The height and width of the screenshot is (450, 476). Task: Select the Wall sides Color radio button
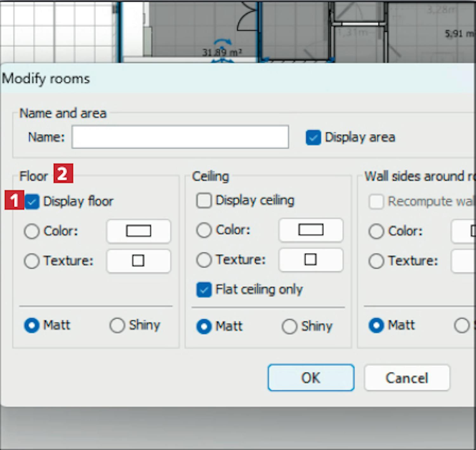376,231
